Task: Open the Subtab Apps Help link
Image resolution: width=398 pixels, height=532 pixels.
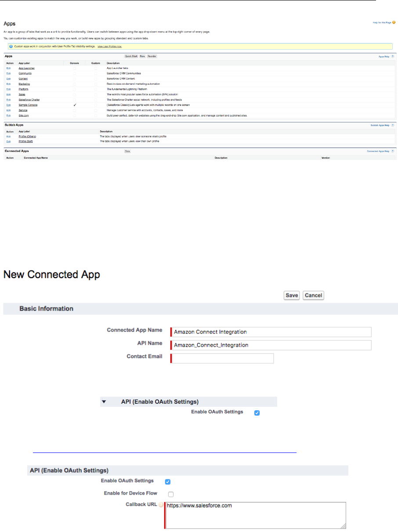Action: [380, 125]
